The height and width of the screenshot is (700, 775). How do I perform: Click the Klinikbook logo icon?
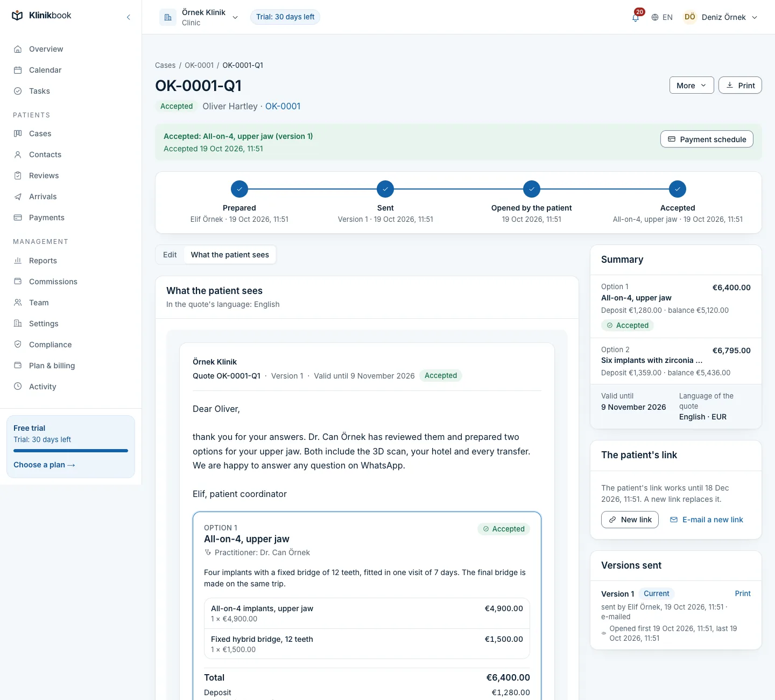[18, 16]
